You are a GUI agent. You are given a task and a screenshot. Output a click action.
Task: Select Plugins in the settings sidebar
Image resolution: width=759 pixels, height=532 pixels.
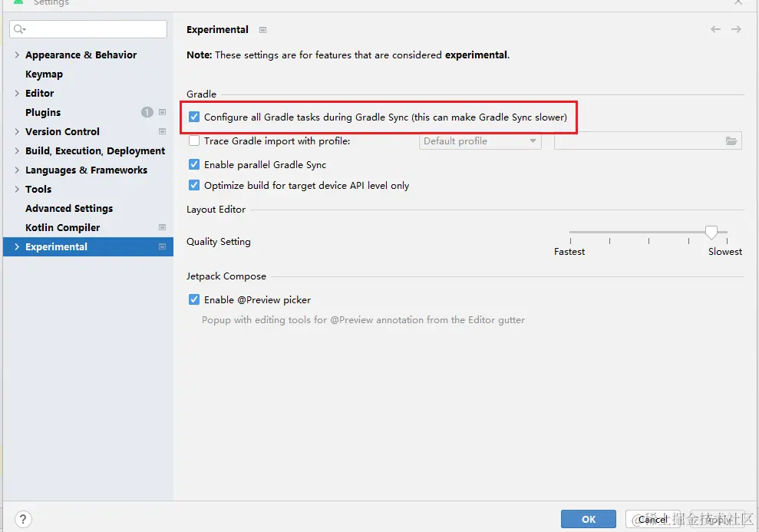pos(43,112)
